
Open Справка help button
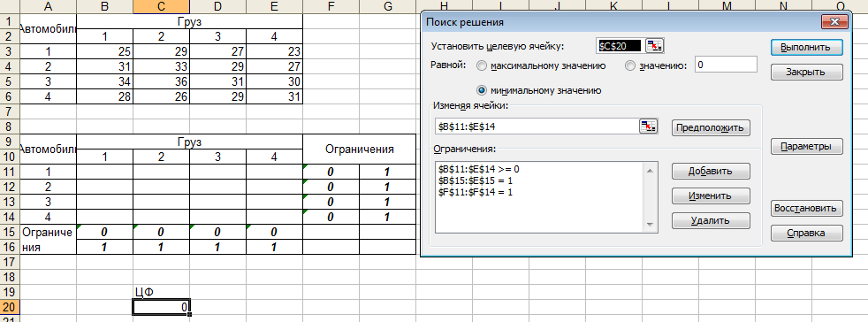tap(806, 233)
